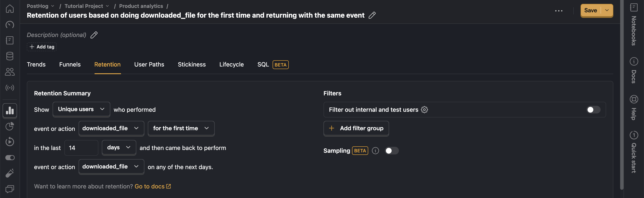Open the Unique users dropdown
Screen dimensions: 644x198
81,109
